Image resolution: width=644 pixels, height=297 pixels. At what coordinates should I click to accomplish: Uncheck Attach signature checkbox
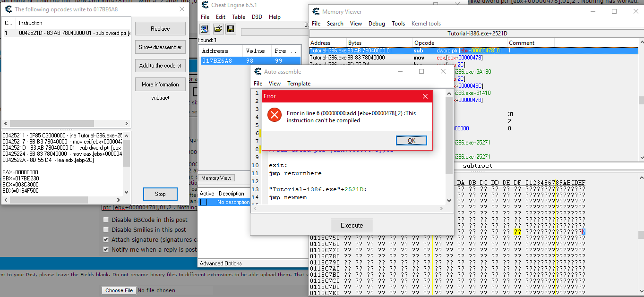click(x=106, y=239)
